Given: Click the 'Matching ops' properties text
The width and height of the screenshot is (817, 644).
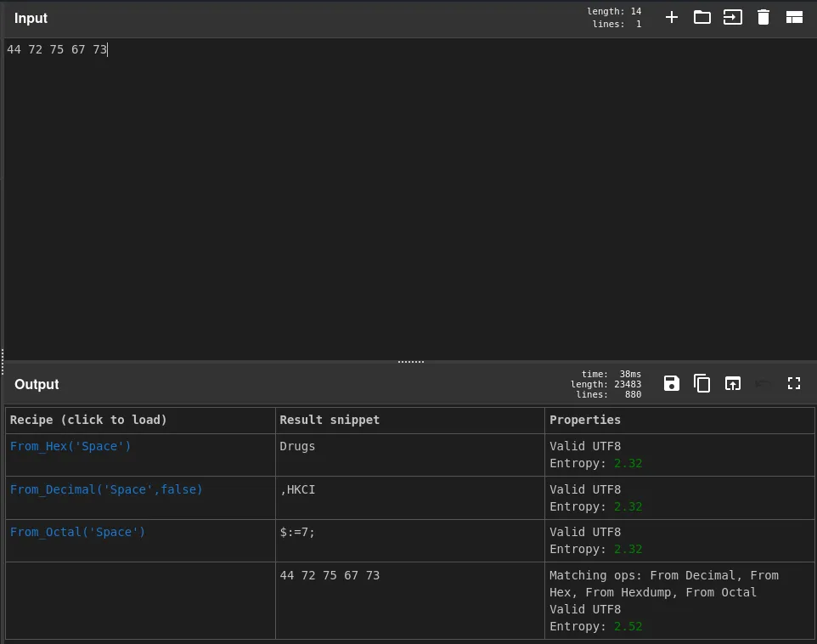Looking at the screenshot, I should tap(664, 584).
